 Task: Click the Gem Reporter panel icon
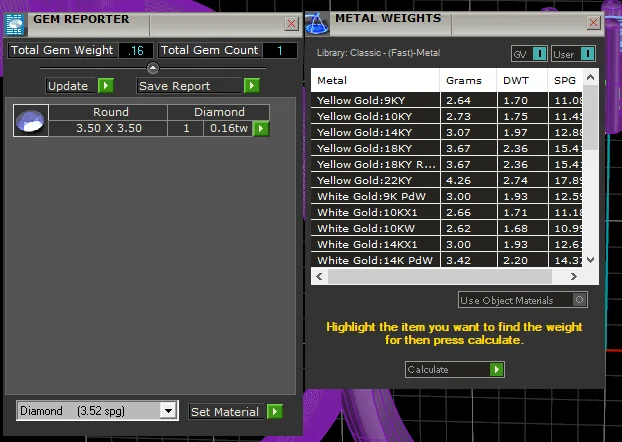[x=15, y=25]
